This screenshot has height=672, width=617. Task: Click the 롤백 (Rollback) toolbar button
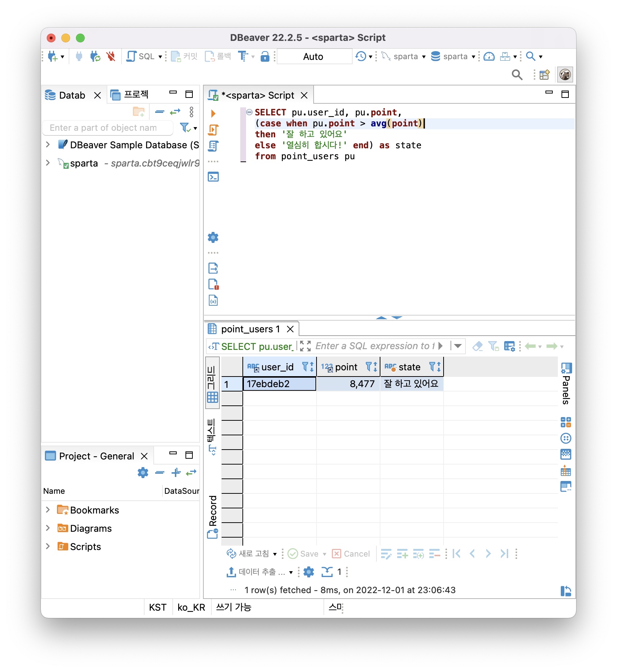point(218,57)
